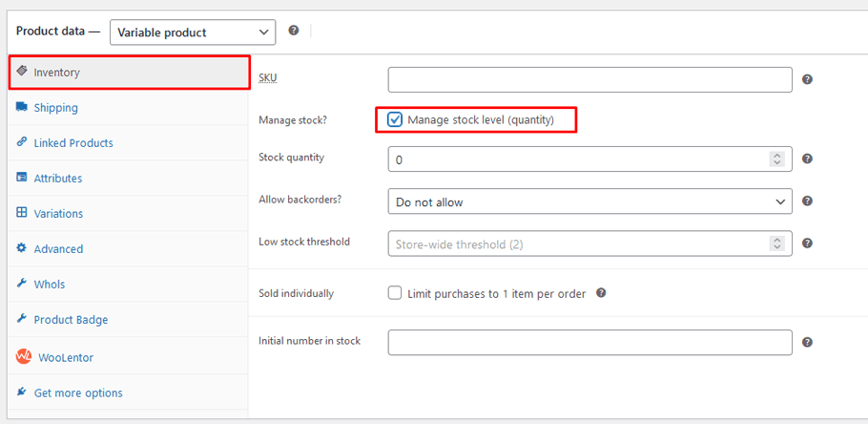Click the Product Badge wrench icon
Viewport: 868px width, 424px height.
22,319
